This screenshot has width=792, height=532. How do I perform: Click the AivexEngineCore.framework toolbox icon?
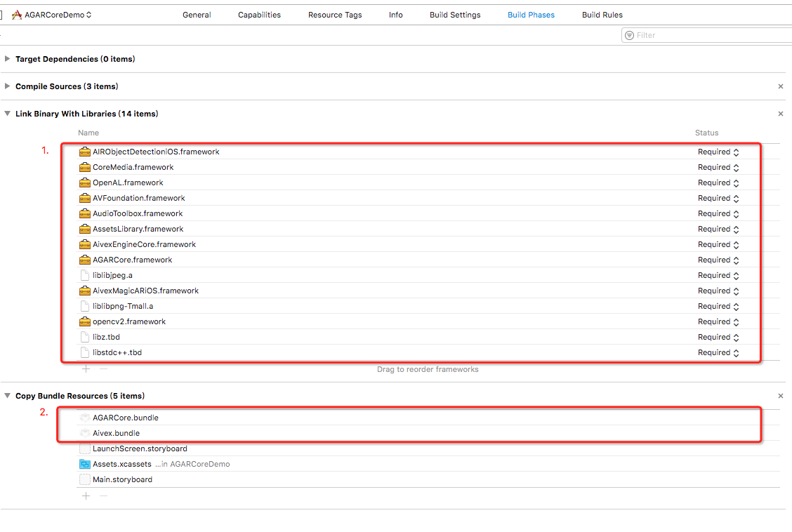pyautogui.click(x=85, y=244)
